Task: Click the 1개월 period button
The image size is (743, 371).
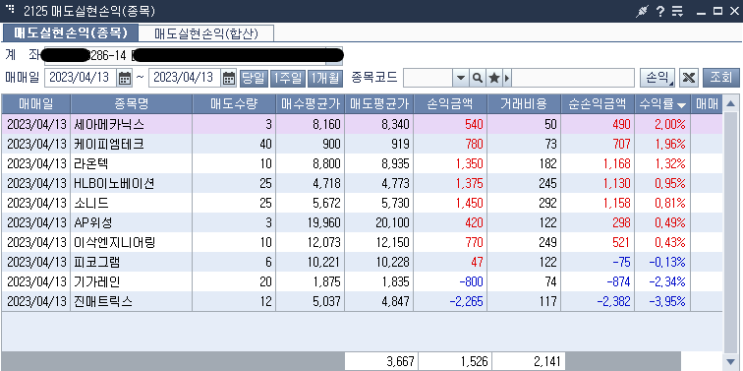Action: 325,78
